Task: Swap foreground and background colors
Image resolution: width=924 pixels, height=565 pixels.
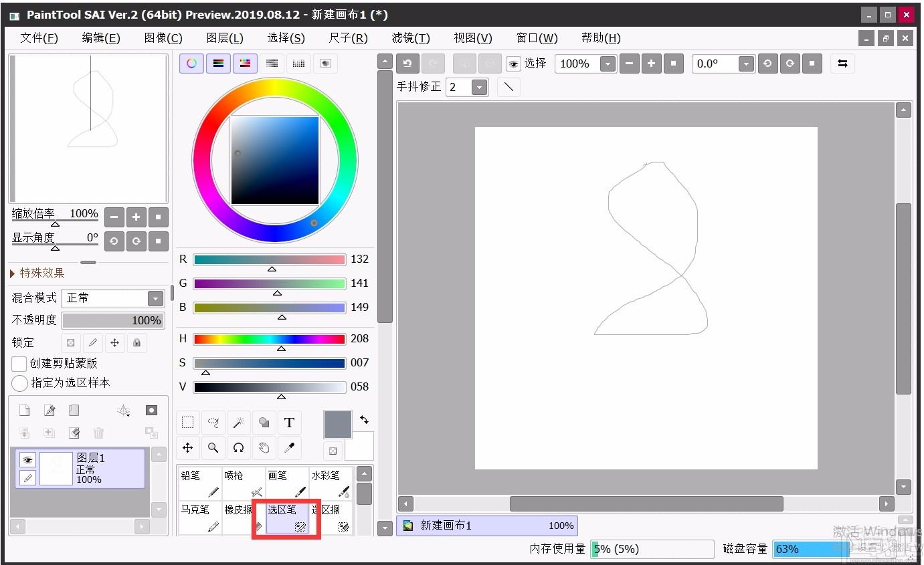Action: click(x=364, y=420)
